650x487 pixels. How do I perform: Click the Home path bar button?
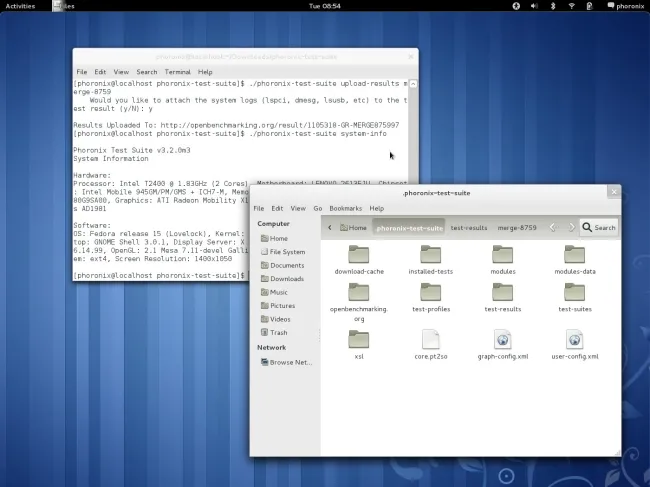353,228
